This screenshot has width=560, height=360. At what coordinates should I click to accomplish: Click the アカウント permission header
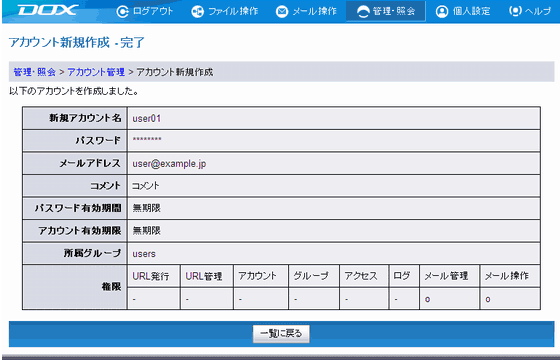[257, 276]
